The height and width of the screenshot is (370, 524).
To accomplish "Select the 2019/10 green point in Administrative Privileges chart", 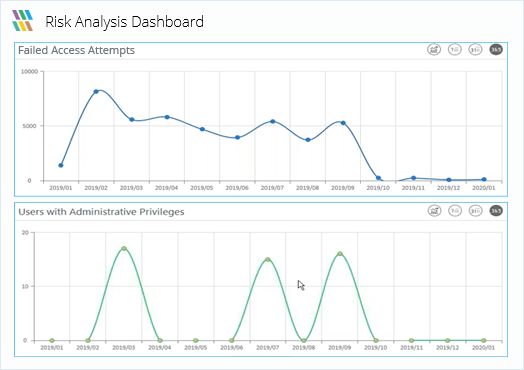I will pos(376,341).
